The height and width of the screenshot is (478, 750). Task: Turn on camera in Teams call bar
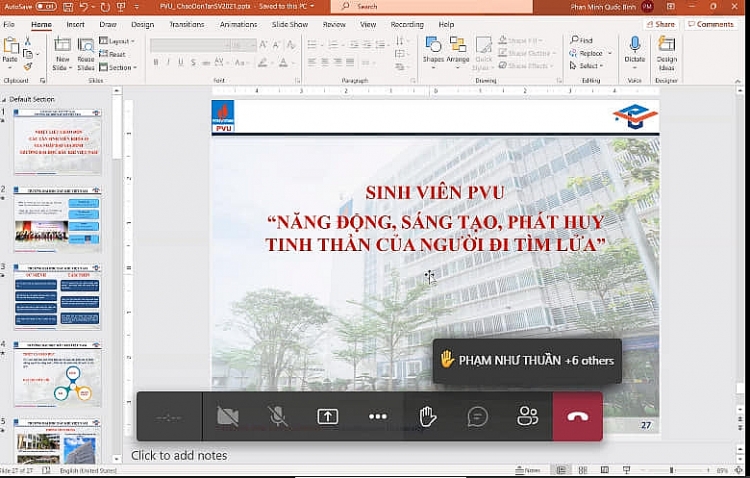coord(228,416)
